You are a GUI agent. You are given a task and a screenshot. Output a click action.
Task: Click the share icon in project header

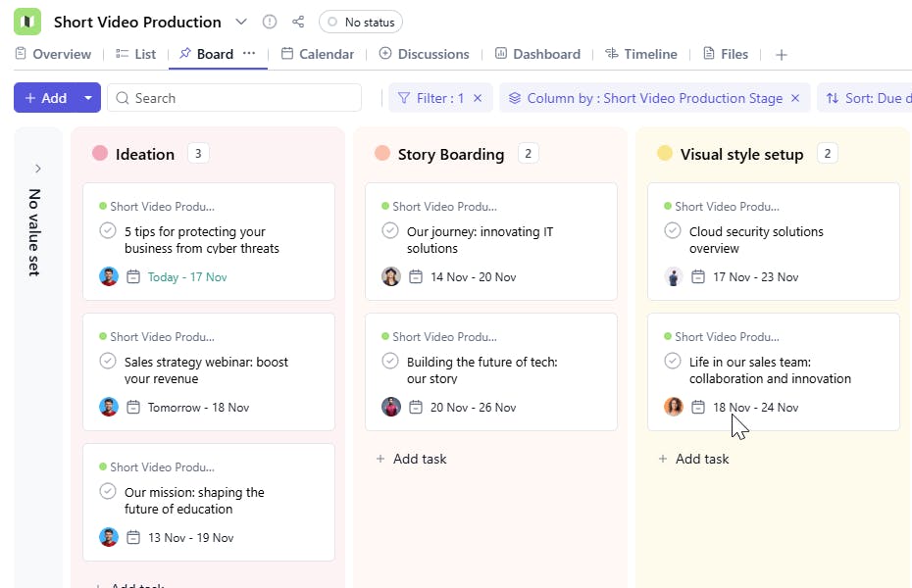coord(298,22)
